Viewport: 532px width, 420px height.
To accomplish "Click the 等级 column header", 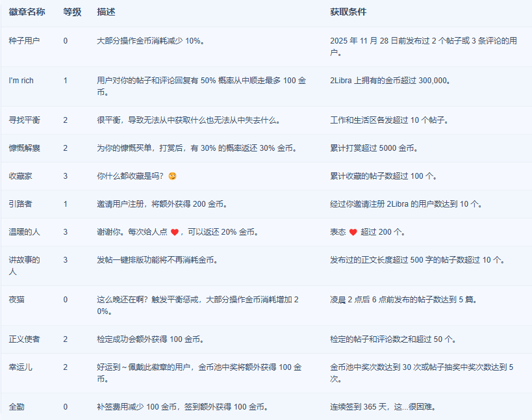I will (72, 12).
